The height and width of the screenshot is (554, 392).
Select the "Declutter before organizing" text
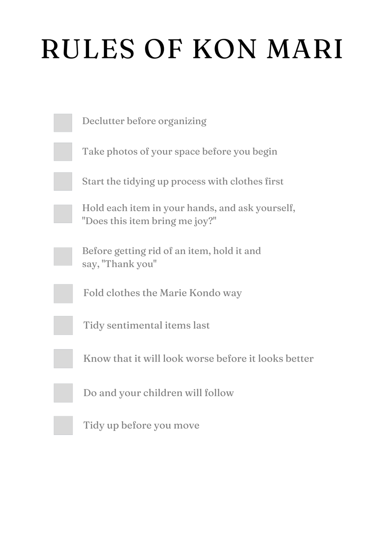[144, 121]
